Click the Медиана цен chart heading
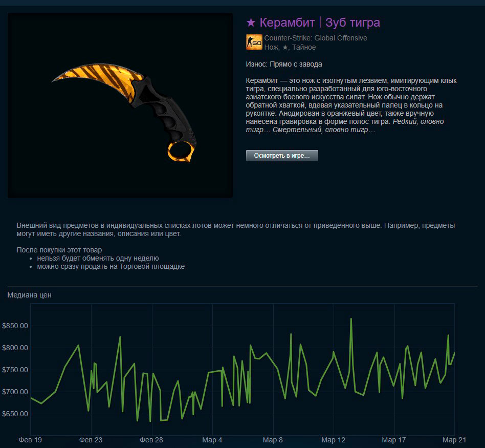The width and height of the screenshot is (485, 448). 29,295
